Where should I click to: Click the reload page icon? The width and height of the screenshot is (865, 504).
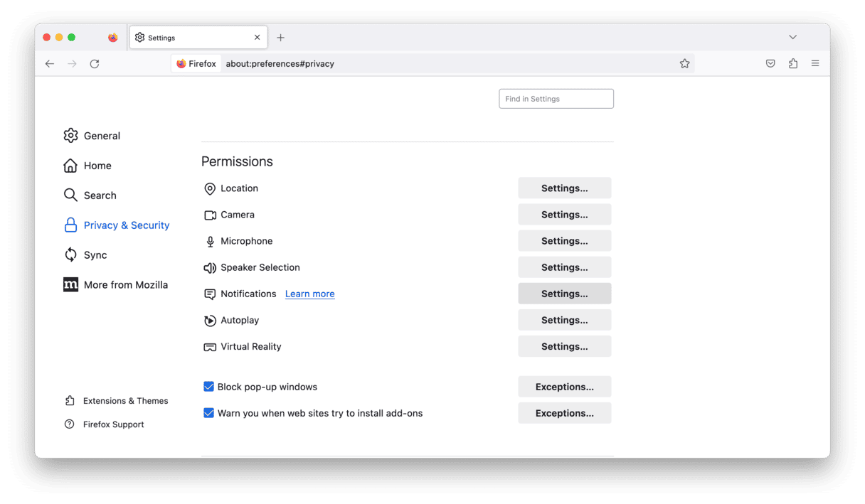tap(95, 64)
